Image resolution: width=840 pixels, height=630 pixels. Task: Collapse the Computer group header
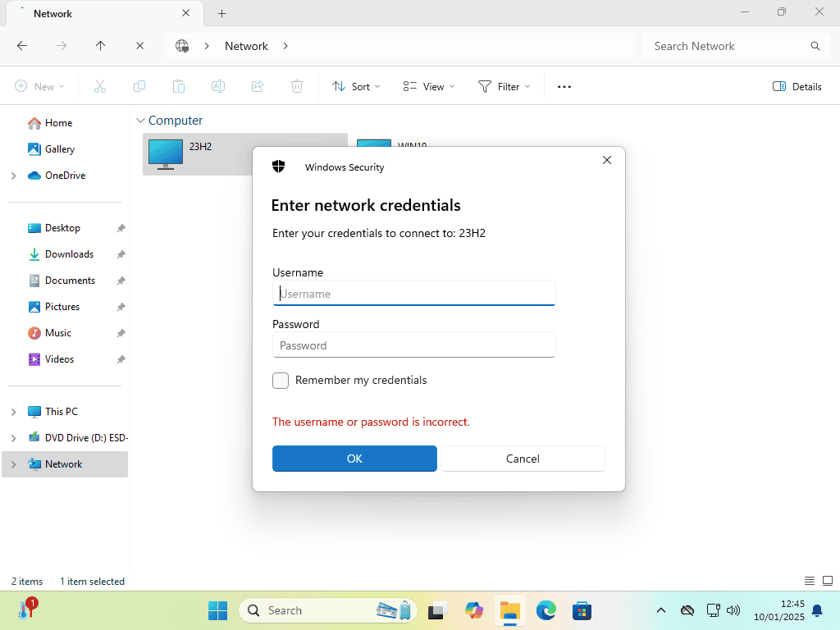[141, 121]
